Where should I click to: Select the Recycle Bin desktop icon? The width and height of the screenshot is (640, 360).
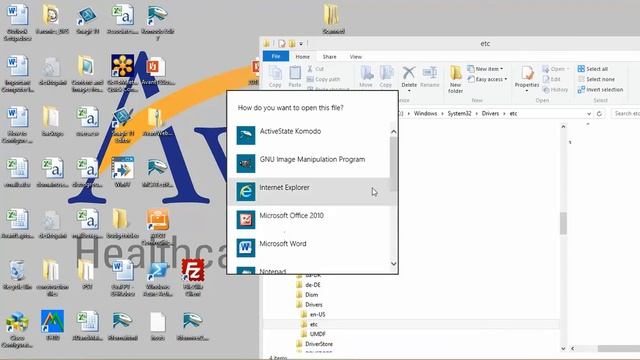tap(17, 275)
